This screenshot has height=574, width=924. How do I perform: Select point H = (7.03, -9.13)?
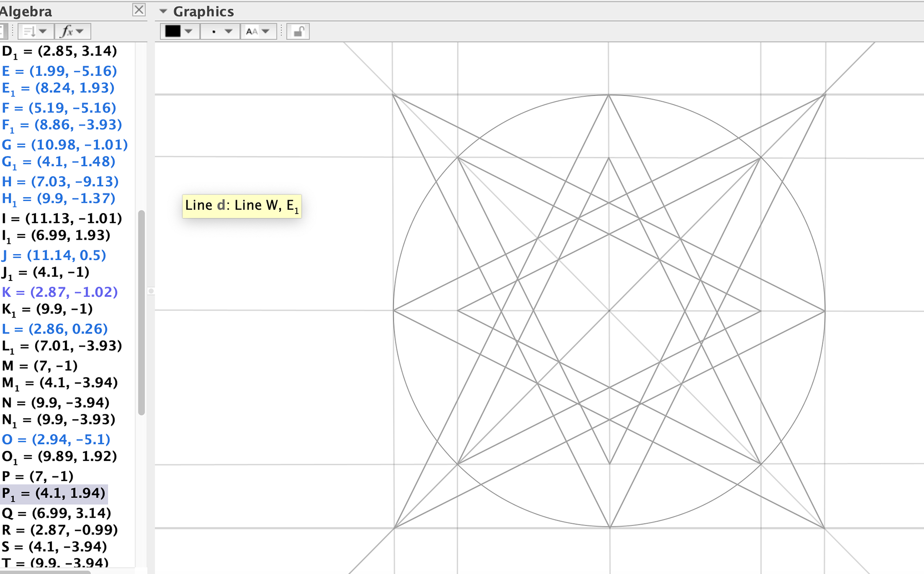click(x=60, y=181)
